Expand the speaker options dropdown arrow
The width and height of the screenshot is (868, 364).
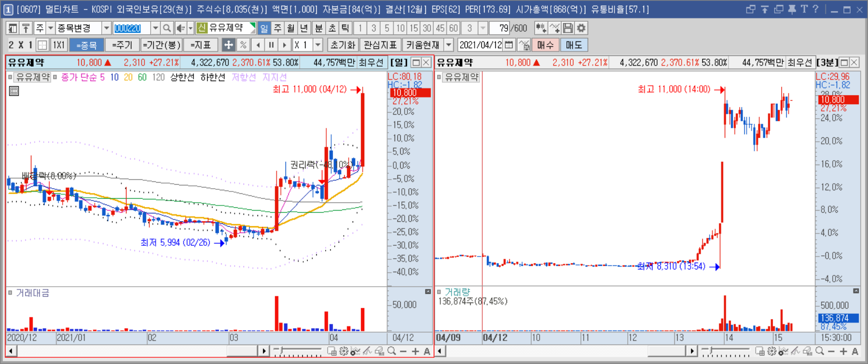[x=190, y=28]
